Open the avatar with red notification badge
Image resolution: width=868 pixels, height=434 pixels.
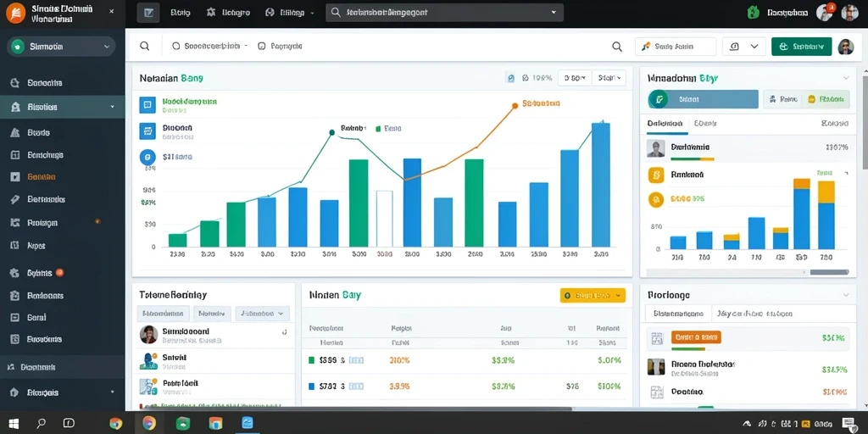coord(825,12)
